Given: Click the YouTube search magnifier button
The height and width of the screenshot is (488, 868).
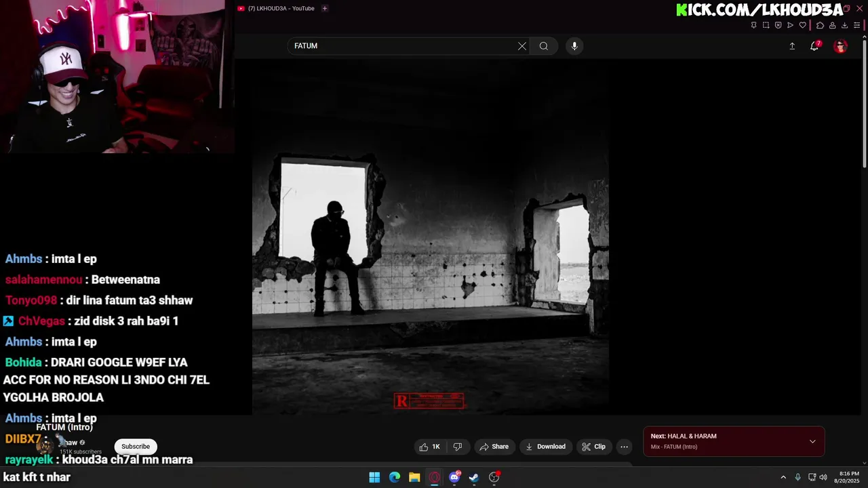Looking at the screenshot, I should pyautogui.click(x=544, y=46).
